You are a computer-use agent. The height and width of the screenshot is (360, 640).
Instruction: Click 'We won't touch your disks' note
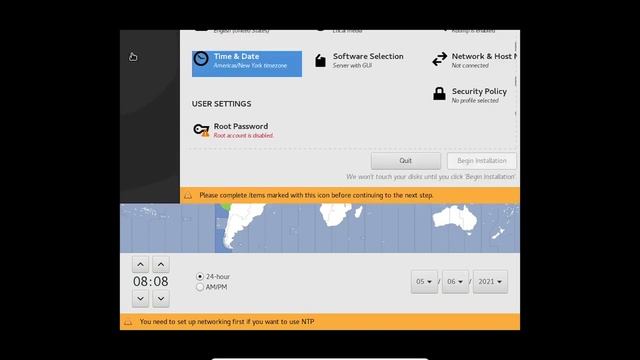[430, 177]
